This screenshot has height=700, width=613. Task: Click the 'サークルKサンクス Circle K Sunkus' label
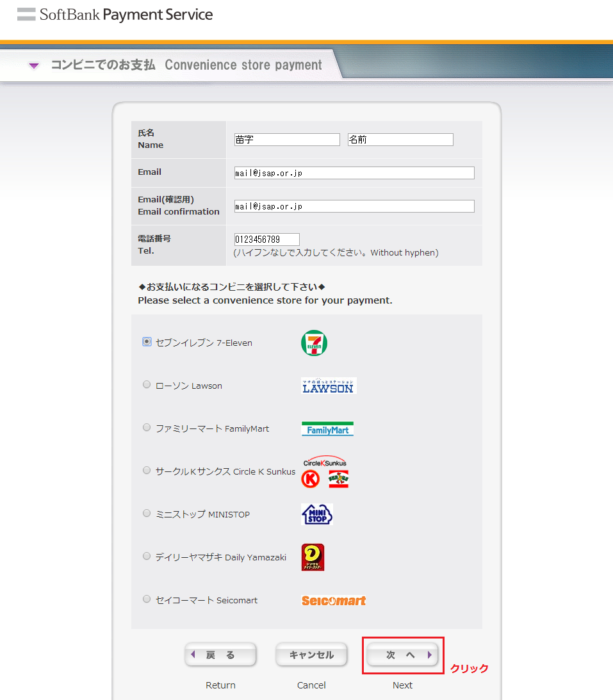225,471
